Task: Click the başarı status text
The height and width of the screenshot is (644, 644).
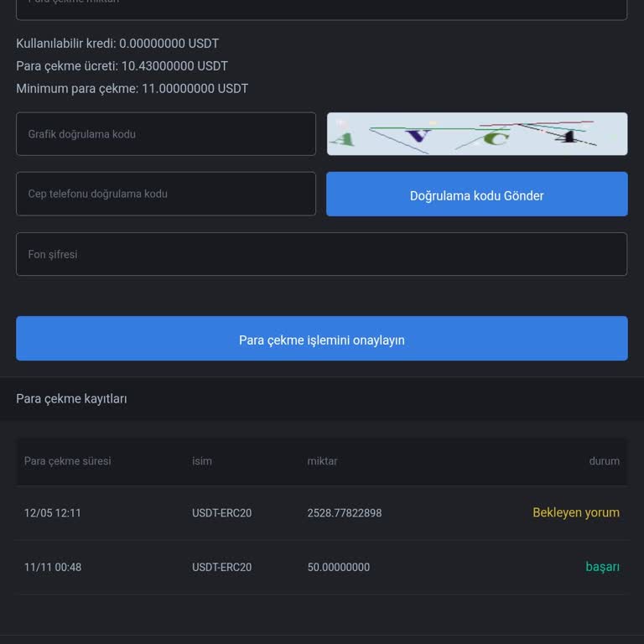Action: coord(602,567)
